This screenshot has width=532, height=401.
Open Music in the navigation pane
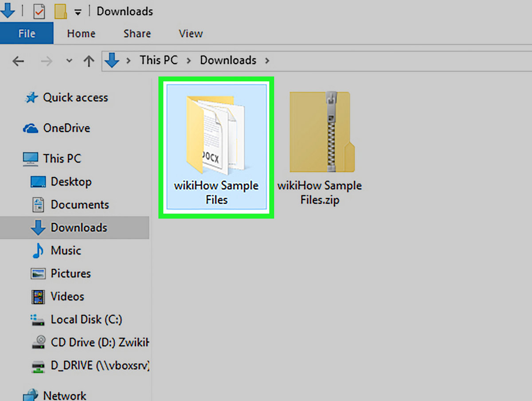click(66, 251)
